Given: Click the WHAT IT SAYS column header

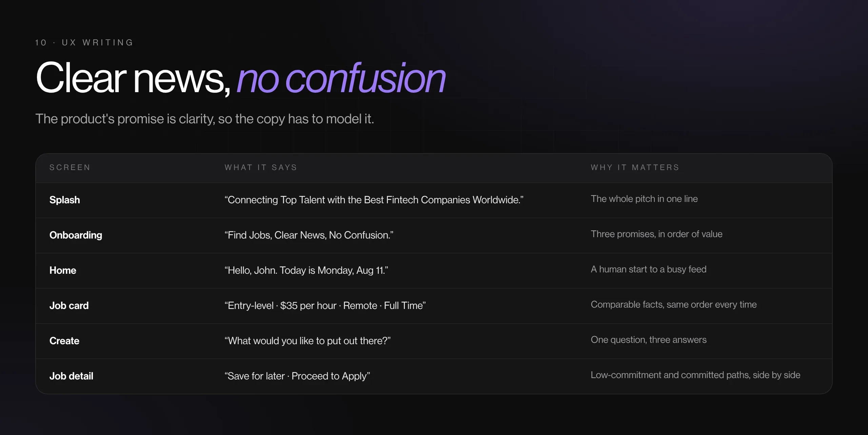Looking at the screenshot, I should (261, 167).
